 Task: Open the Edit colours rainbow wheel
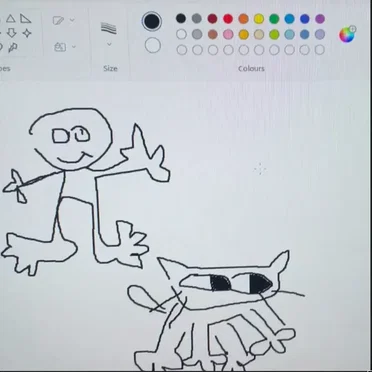(347, 34)
